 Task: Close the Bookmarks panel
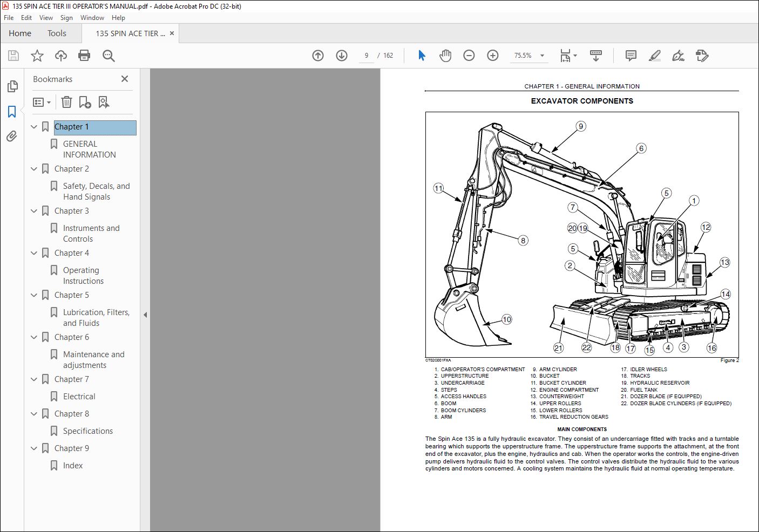pyautogui.click(x=125, y=79)
